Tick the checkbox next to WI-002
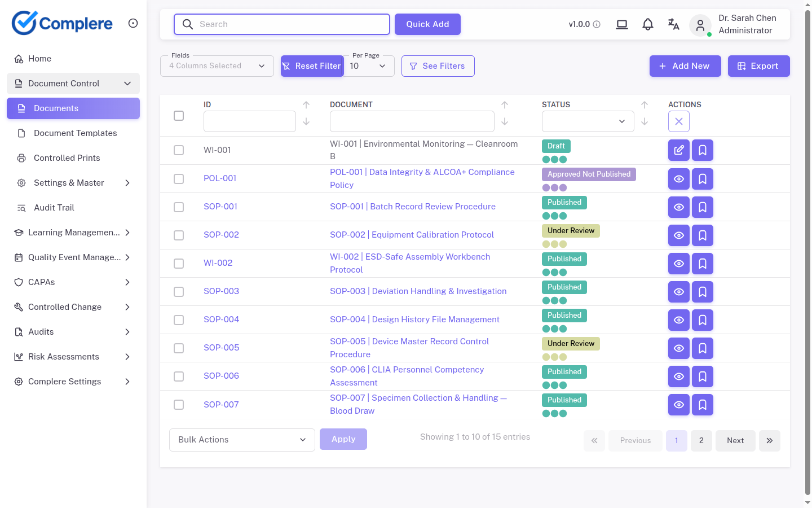812x508 pixels. [x=179, y=263]
